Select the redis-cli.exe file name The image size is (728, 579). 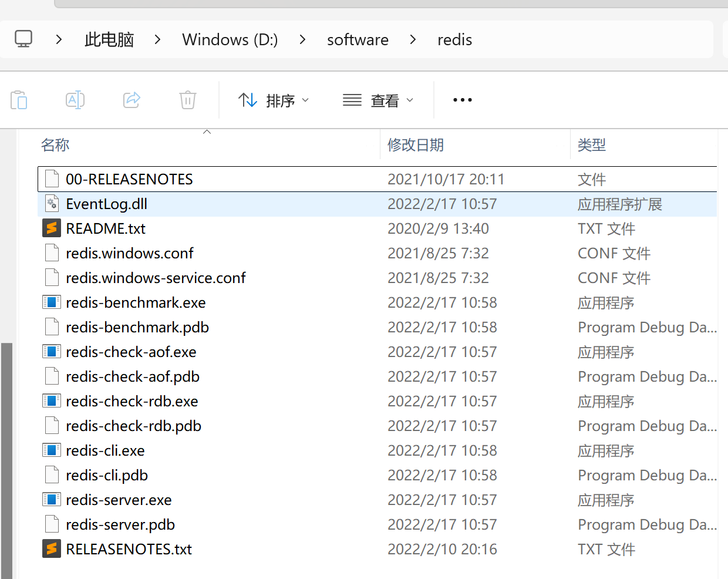[105, 450]
